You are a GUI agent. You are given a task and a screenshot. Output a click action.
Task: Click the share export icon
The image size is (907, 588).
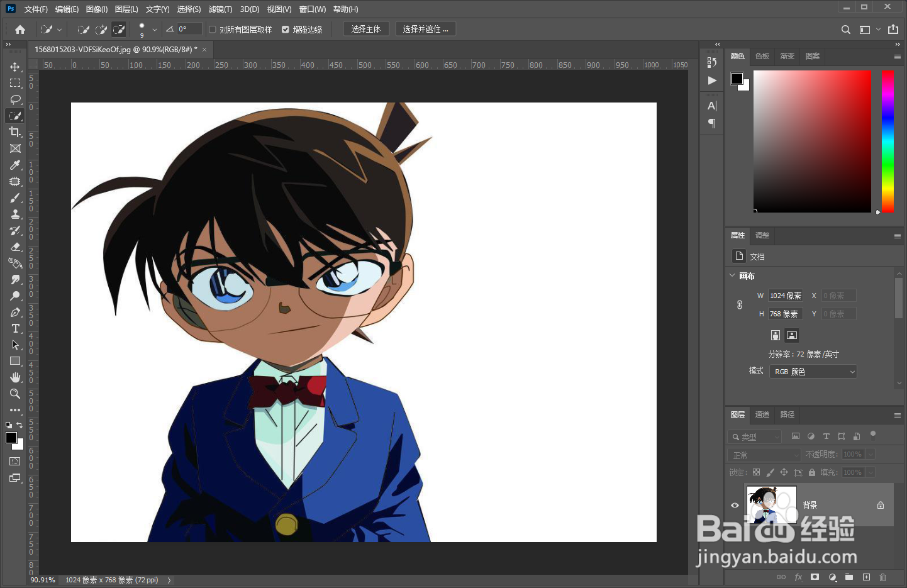click(x=893, y=30)
